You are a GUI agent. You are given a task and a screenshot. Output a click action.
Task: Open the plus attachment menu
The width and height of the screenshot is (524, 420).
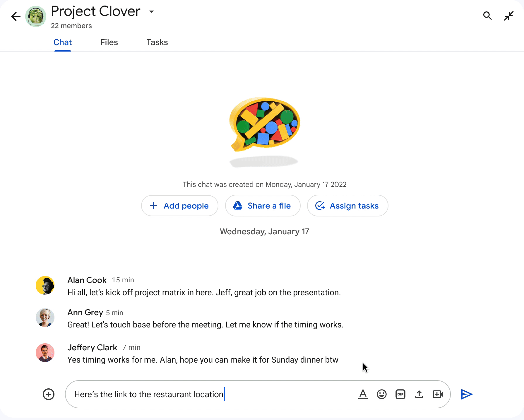[x=48, y=394]
